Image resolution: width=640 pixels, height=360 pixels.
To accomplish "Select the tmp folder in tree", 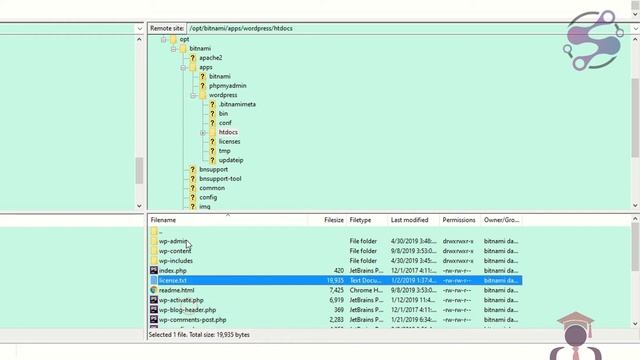I will [x=224, y=151].
